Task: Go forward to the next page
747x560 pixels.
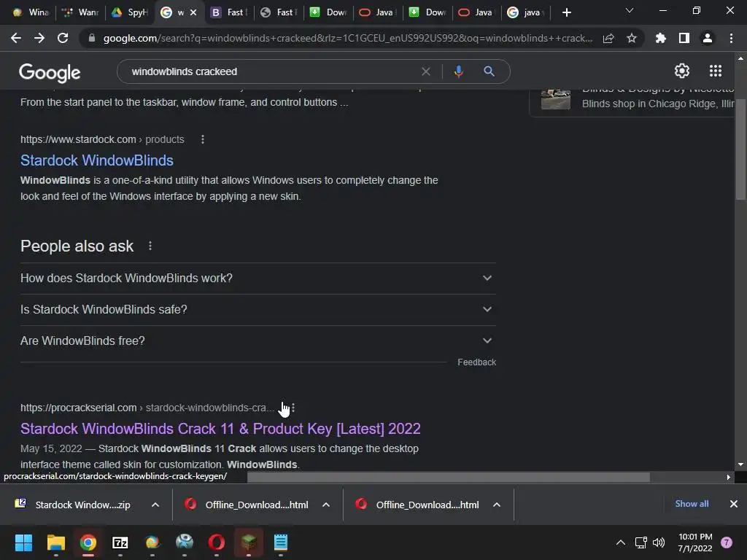Action: point(39,38)
